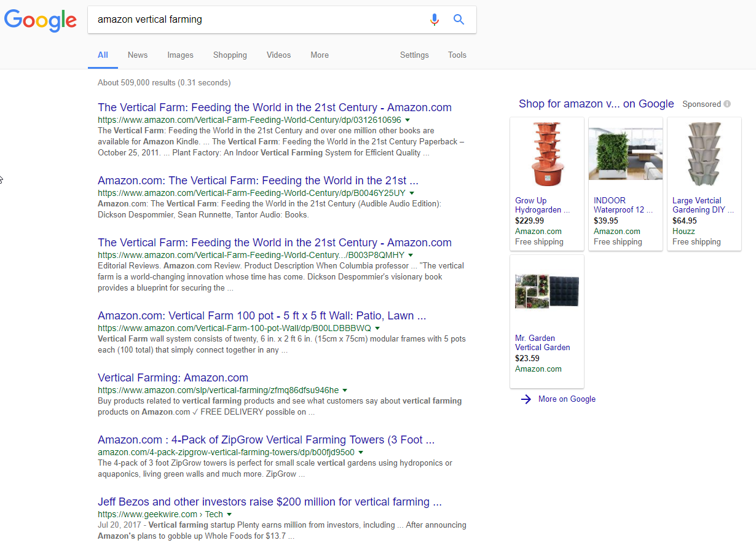The height and width of the screenshot is (551, 756).
Task: Click the $229.99 price
Action: pos(529,221)
